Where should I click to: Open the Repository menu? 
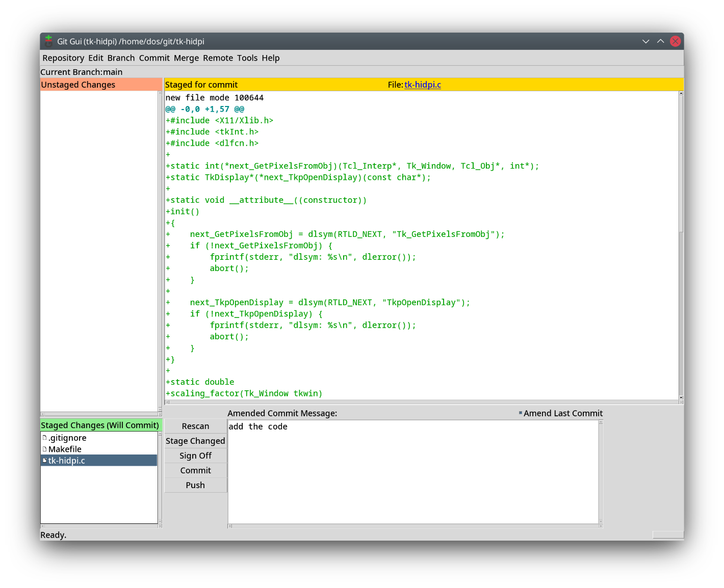63,58
